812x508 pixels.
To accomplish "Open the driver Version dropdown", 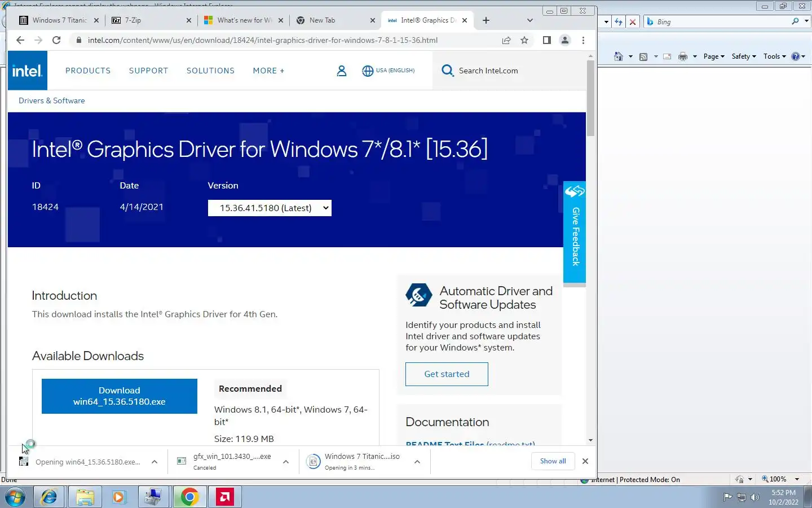I will (x=270, y=208).
